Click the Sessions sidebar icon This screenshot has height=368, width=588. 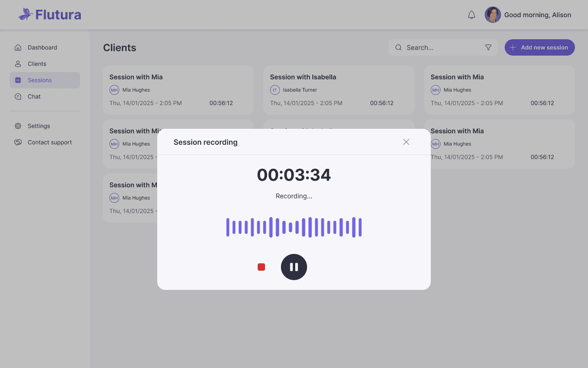(x=18, y=80)
